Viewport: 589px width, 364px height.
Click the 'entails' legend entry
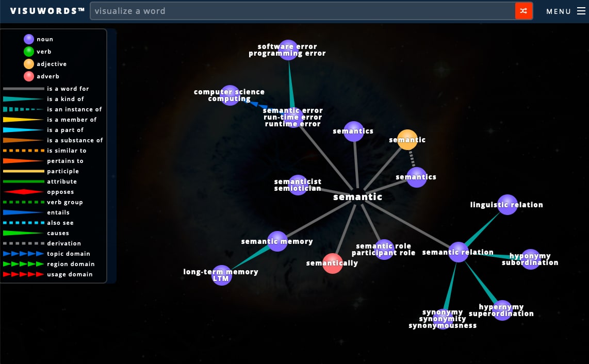36,212
